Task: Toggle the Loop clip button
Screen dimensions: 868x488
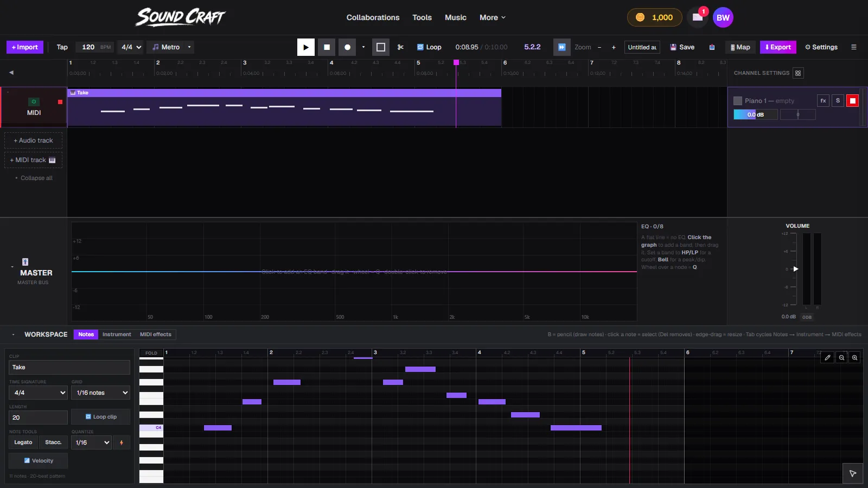Action: pyautogui.click(x=100, y=417)
